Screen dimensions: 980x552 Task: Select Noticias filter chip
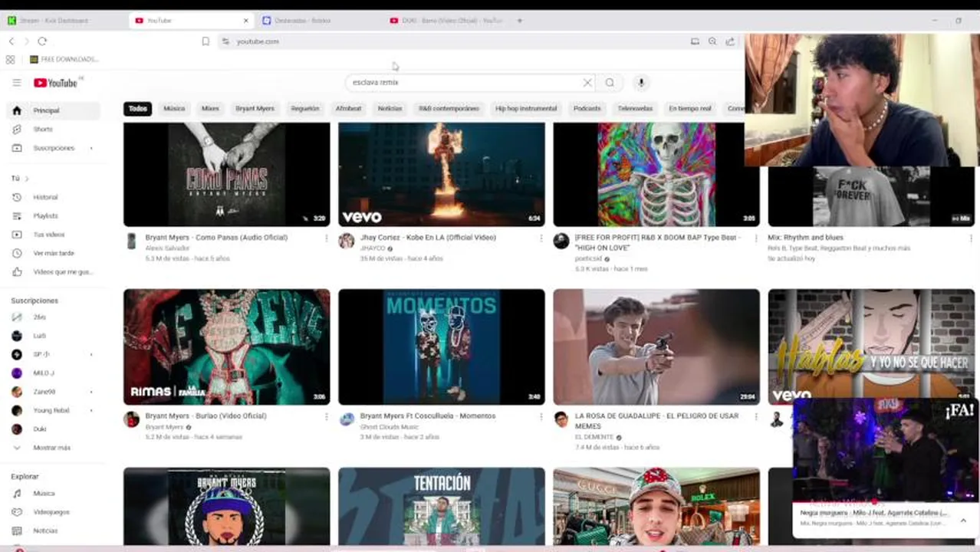coord(390,109)
